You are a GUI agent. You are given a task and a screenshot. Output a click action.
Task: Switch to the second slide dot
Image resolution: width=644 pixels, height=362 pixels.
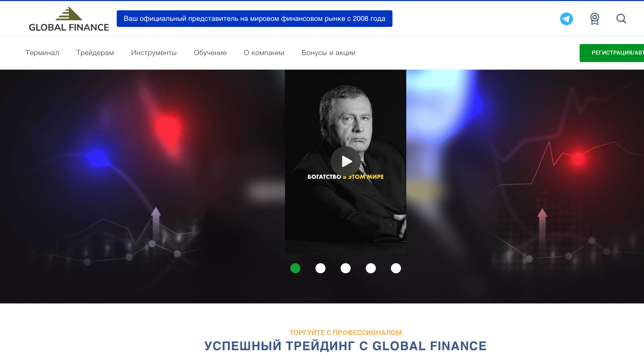tap(320, 268)
